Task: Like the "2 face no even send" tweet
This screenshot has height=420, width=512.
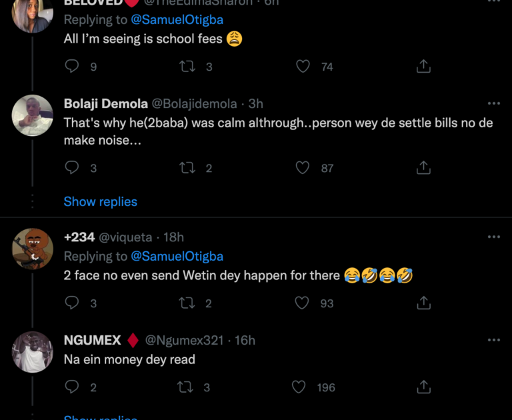Action: (x=303, y=303)
